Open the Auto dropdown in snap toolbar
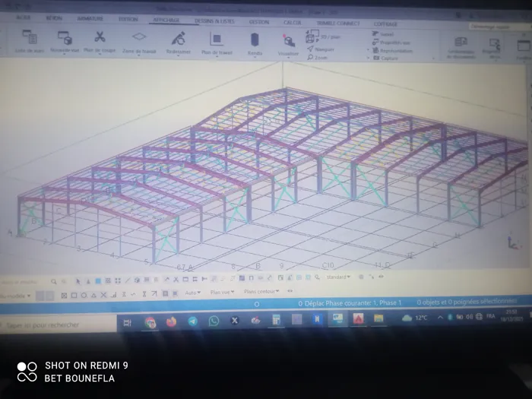Image resolution: width=532 pixels, height=399 pixels. coord(192,292)
